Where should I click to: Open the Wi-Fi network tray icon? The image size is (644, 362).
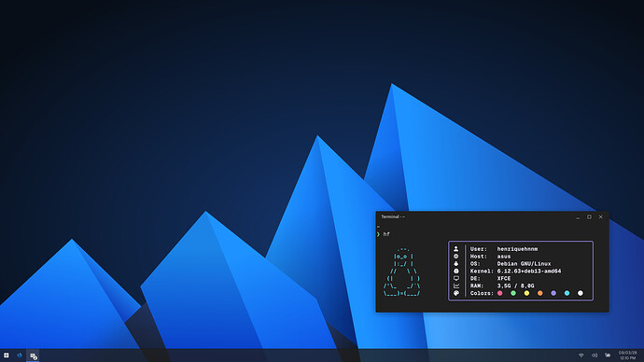tap(581, 355)
